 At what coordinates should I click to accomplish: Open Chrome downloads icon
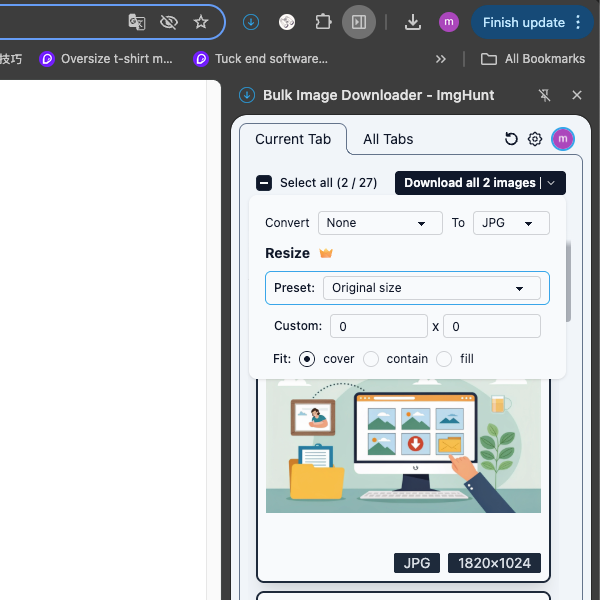413,22
